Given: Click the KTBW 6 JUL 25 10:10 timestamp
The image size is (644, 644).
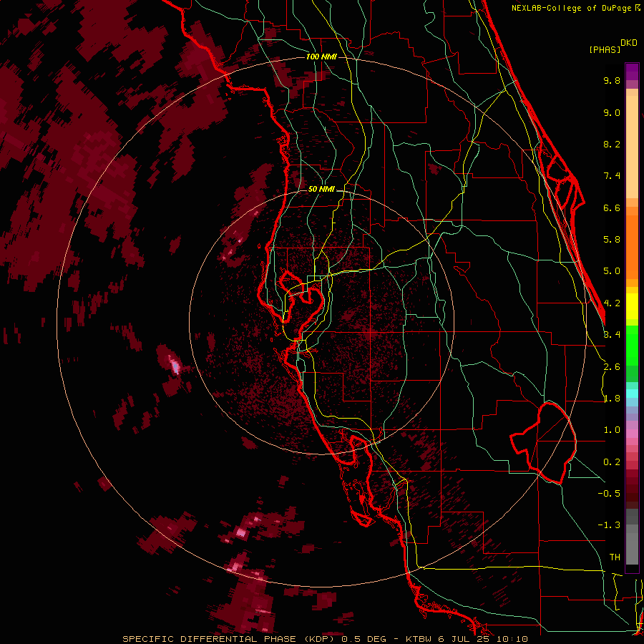Looking at the screenshot, I should point(467,639).
